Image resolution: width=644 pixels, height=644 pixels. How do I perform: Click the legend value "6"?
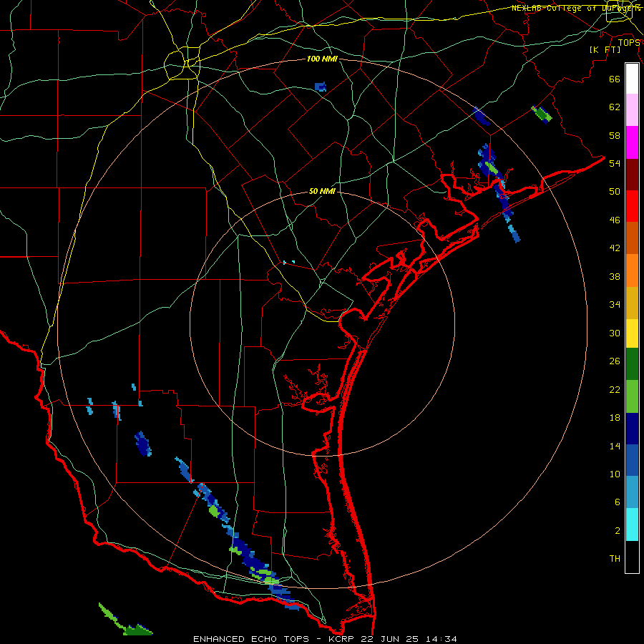[618, 502]
